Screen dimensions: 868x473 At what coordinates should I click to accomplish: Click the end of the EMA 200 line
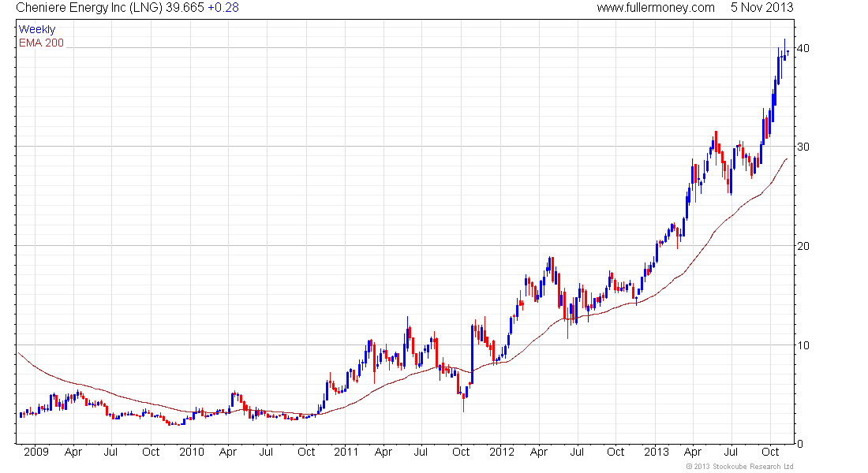787,158
